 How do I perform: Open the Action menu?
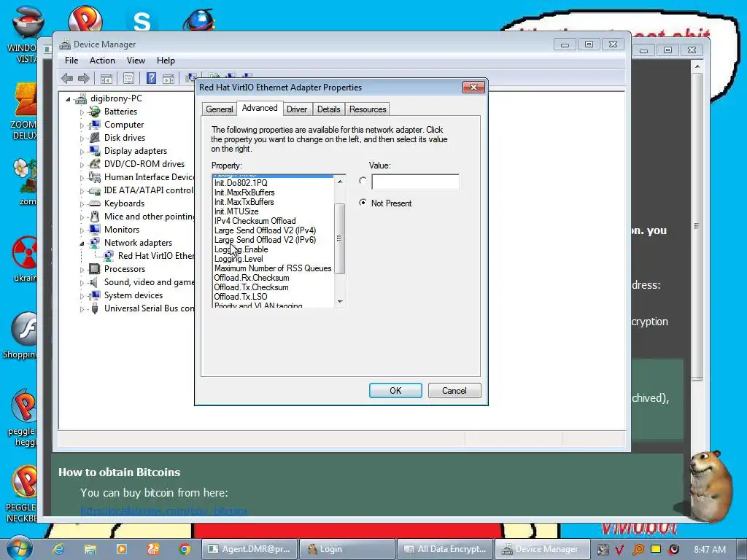pos(102,61)
